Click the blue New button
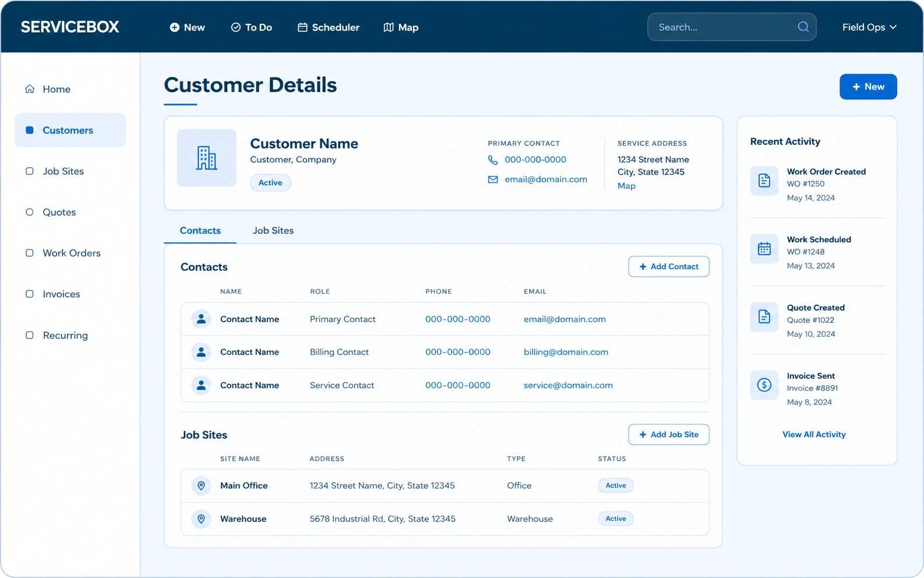The image size is (924, 578). click(x=868, y=87)
